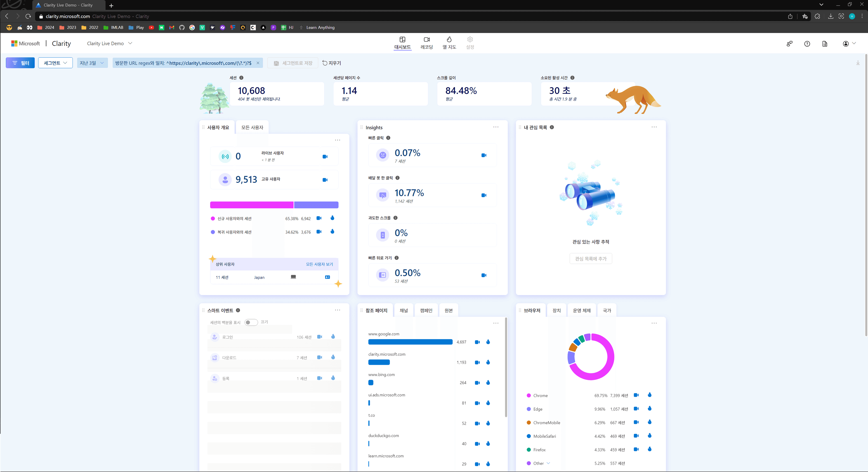Remove the URL regex filter chip
This screenshot has width=868, height=472.
point(258,63)
